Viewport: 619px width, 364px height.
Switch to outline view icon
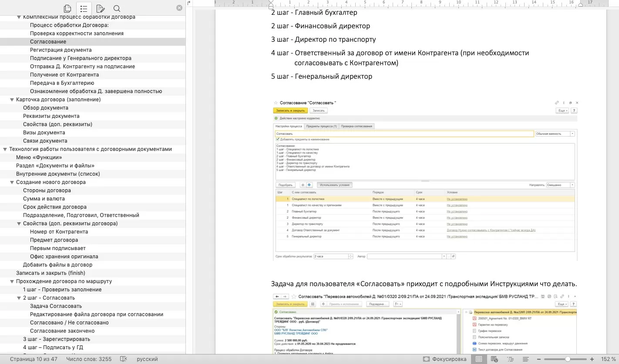510,359
